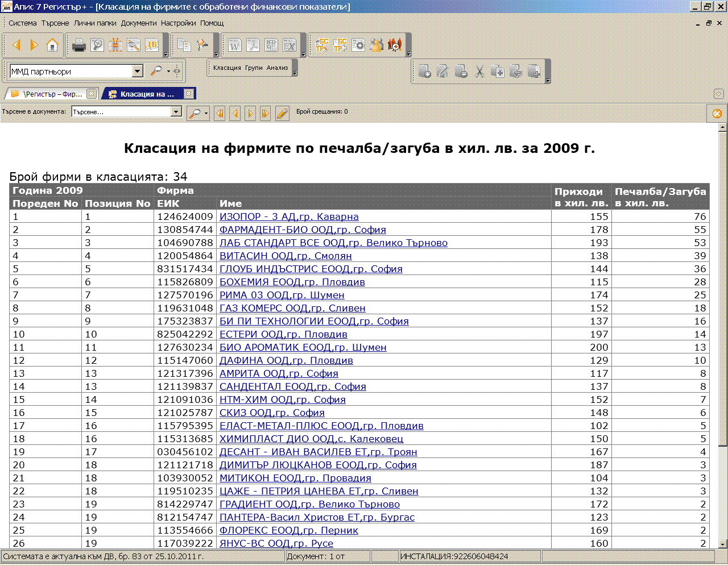Image resolution: width=728 pixels, height=566 pixels.
Task: Click the edit folder pencil icon
Action: pos(442,72)
